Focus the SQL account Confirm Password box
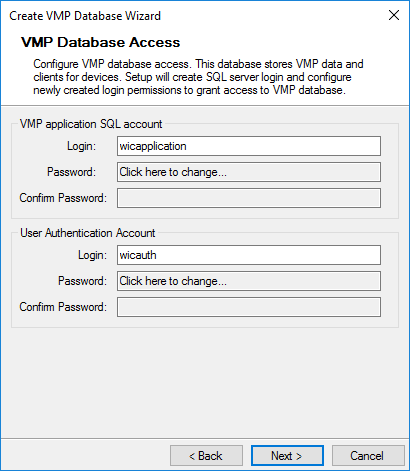The image size is (410, 471). [249, 198]
